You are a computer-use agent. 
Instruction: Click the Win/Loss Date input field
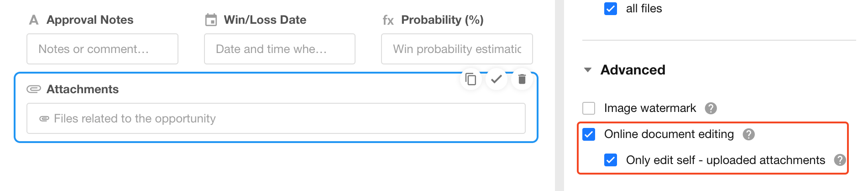click(x=279, y=49)
